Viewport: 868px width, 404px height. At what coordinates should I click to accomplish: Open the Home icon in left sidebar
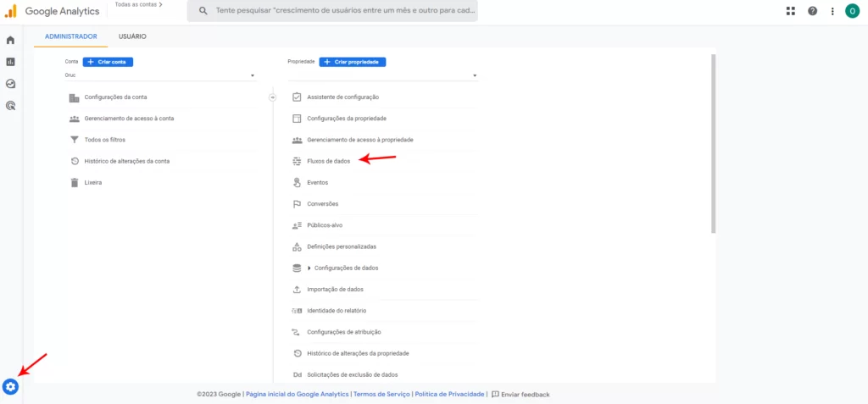10,41
